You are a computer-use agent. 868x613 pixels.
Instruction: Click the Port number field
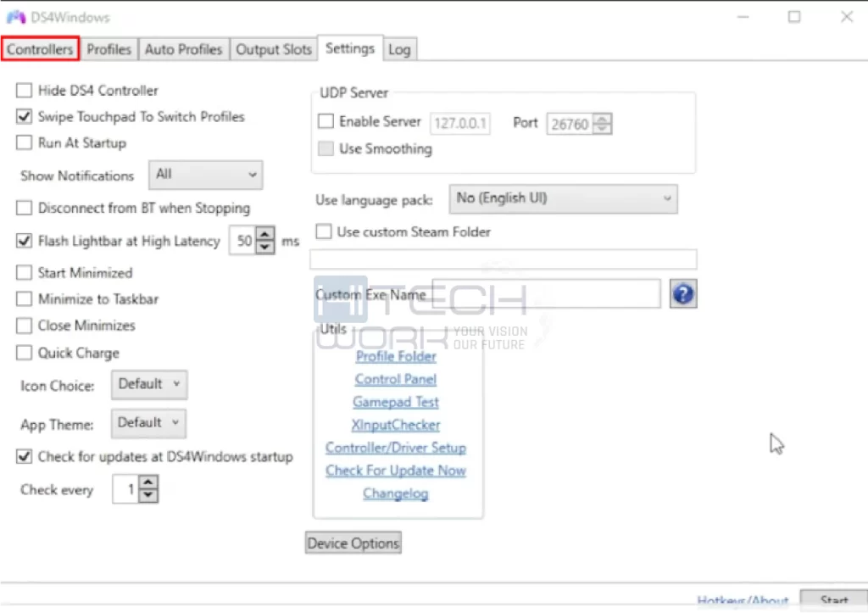coord(570,124)
